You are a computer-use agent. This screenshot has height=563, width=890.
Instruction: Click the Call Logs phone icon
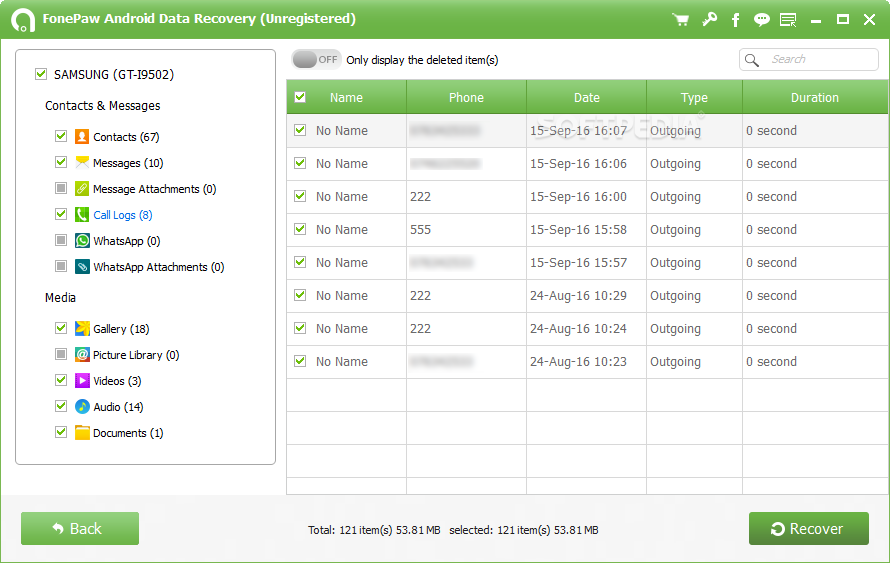(x=82, y=215)
